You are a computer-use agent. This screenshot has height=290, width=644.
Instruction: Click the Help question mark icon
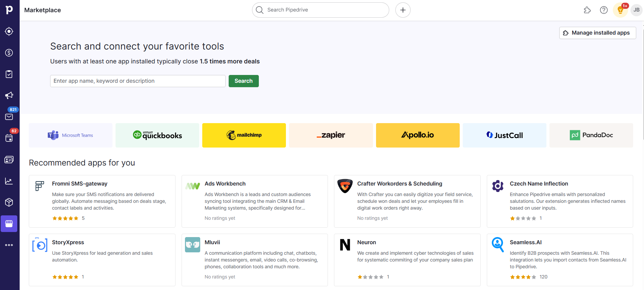coord(604,10)
